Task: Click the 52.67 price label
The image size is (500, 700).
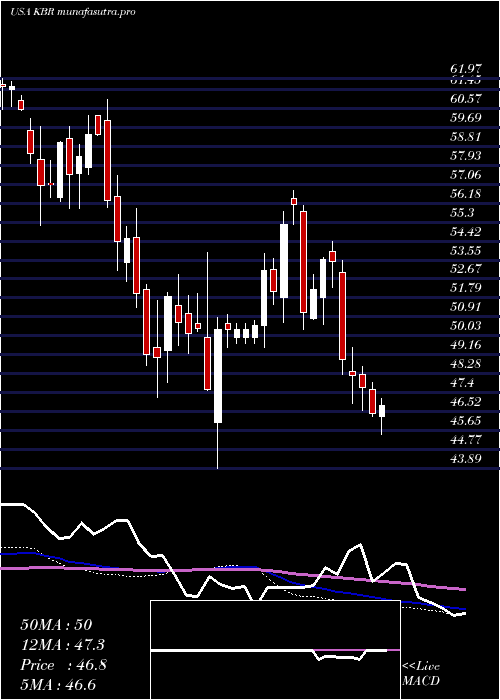Action: [x=466, y=269]
